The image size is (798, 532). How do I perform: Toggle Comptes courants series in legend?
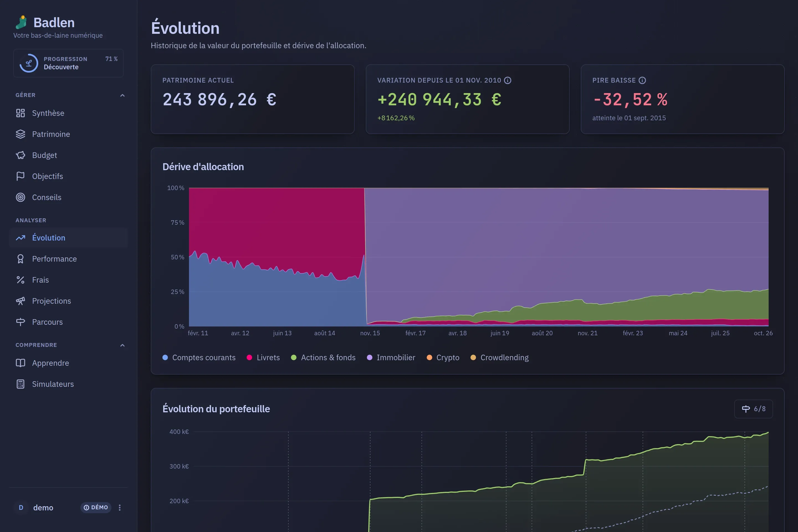(x=199, y=358)
